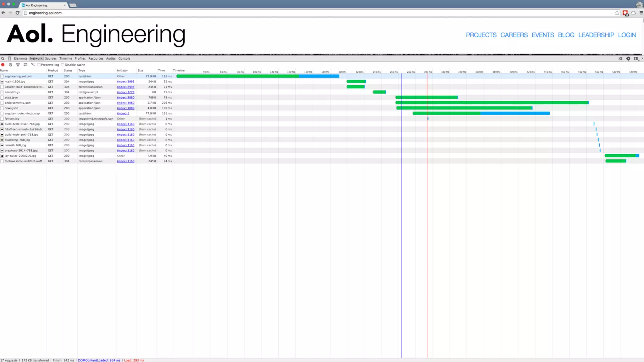Select the endorsements.json request row
Screen dimensions: 644x362
18,103
